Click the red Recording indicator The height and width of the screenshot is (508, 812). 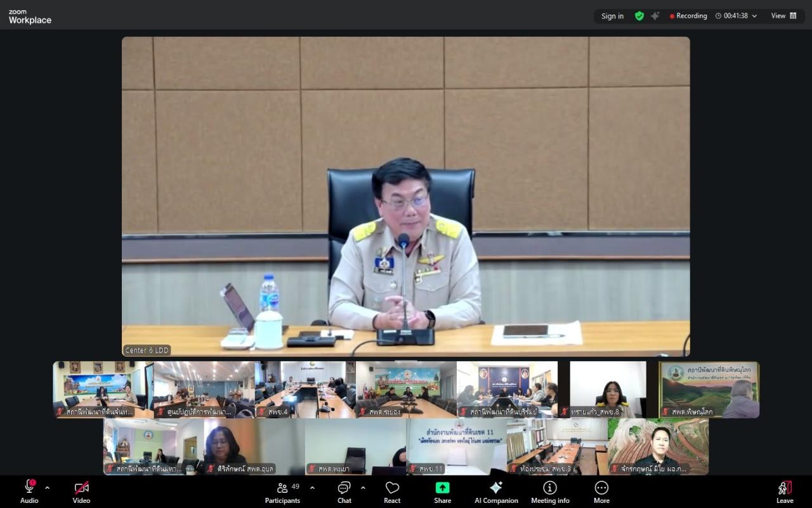688,16
